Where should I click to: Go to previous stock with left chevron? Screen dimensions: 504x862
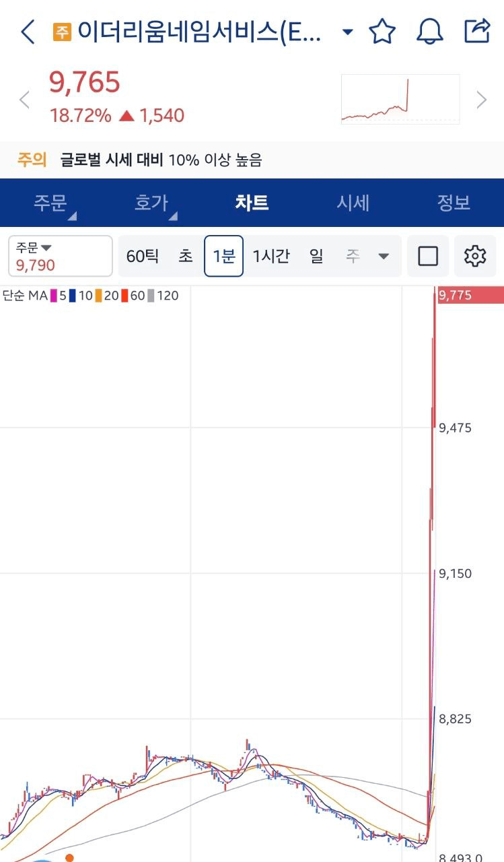tap(25, 100)
